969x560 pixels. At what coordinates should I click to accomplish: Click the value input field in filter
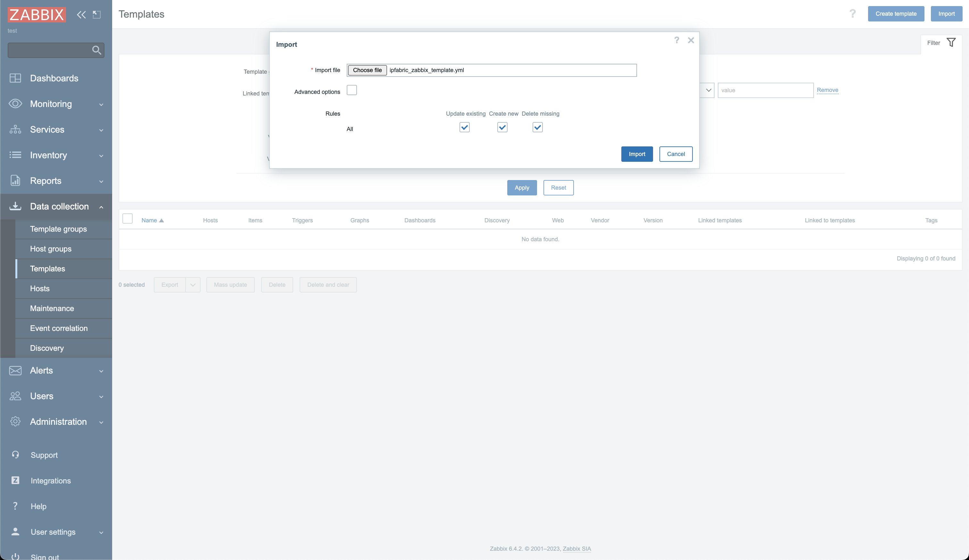point(765,90)
